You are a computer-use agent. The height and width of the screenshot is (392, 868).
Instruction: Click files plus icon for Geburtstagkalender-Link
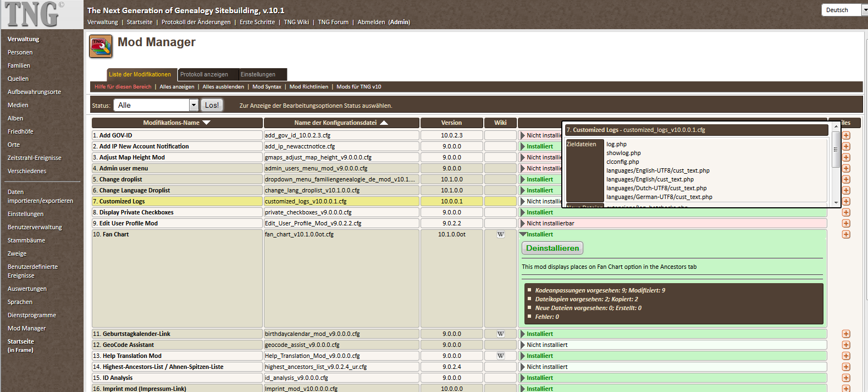(846, 334)
